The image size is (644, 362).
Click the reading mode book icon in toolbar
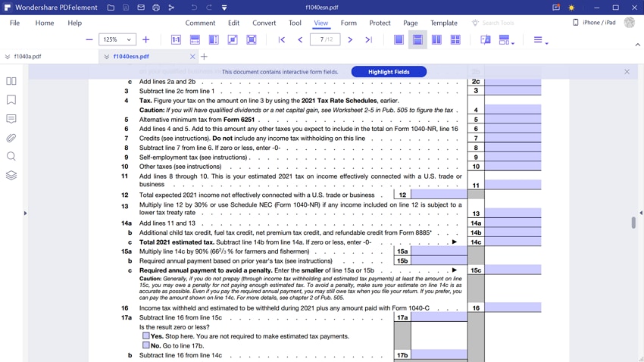click(x=485, y=40)
